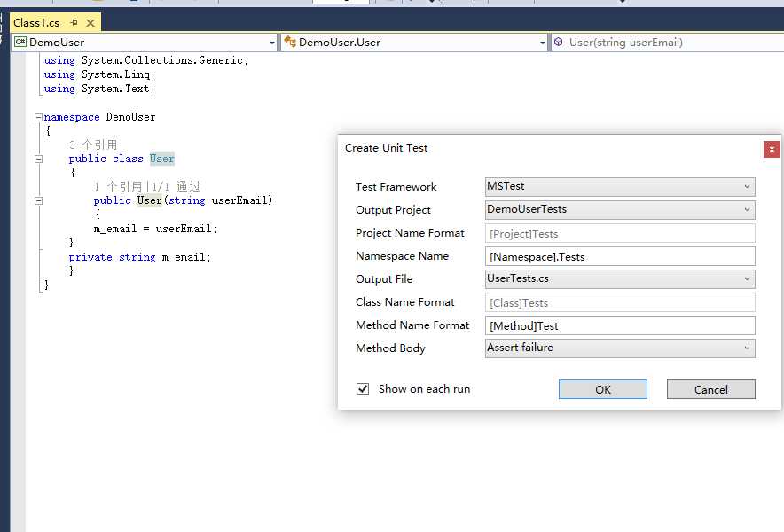
Task: Collapse the User constructor block
Action: tap(38, 201)
